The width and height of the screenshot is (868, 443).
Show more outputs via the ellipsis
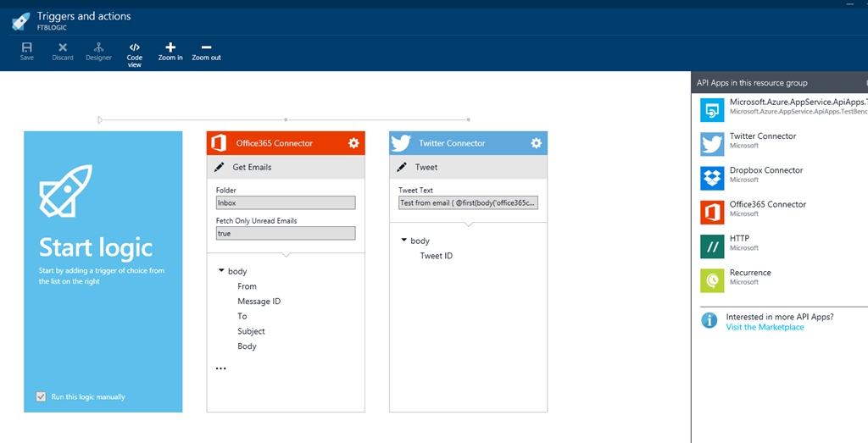point(221,368)
